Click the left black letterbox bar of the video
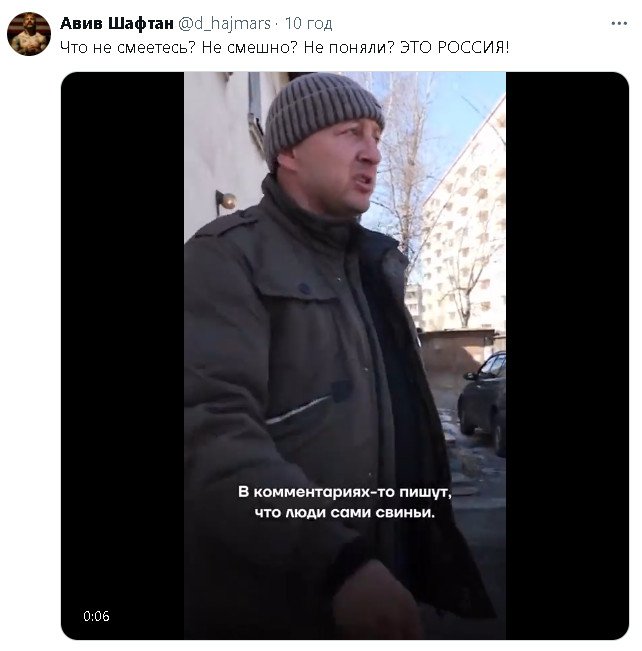642x651 pixels. click(123, 355)
